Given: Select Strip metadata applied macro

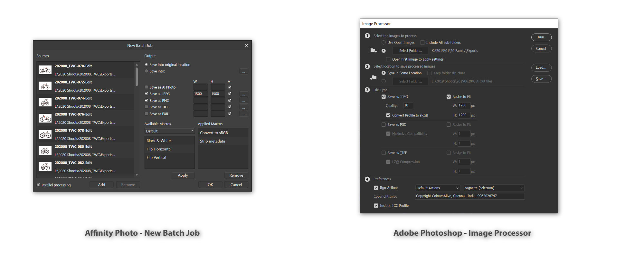Looking at the screenshot, I should (223, 141).
